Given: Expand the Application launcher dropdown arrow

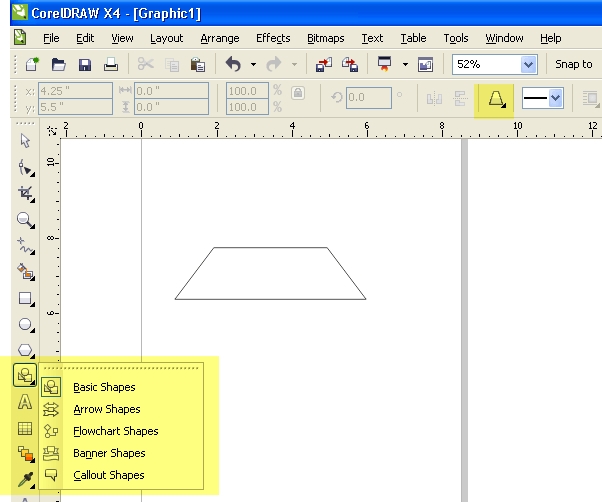Looking at the screenshot, I should tap(405, 64).
